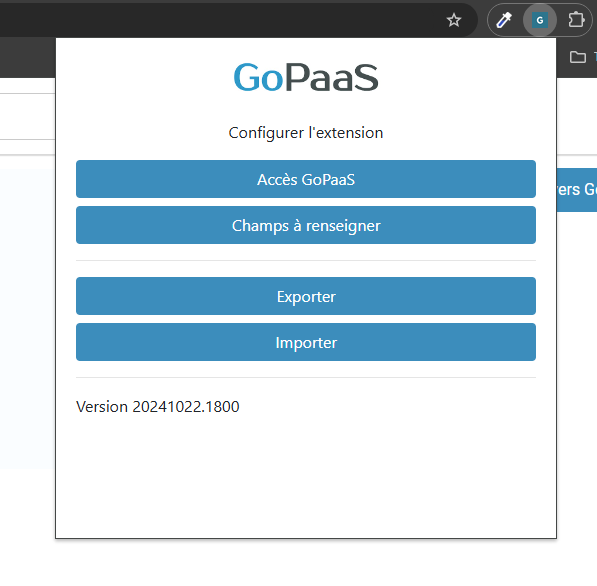Viewport: 597px width, 586px height.
Task: Select the "Configurer l'extension" heading text
Action: tap(306, 133)
